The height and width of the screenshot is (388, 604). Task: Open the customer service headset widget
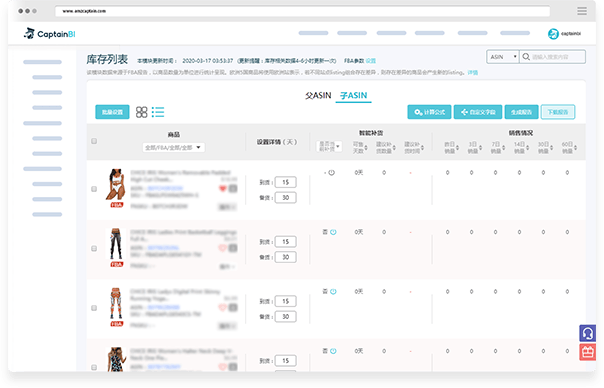587,333
